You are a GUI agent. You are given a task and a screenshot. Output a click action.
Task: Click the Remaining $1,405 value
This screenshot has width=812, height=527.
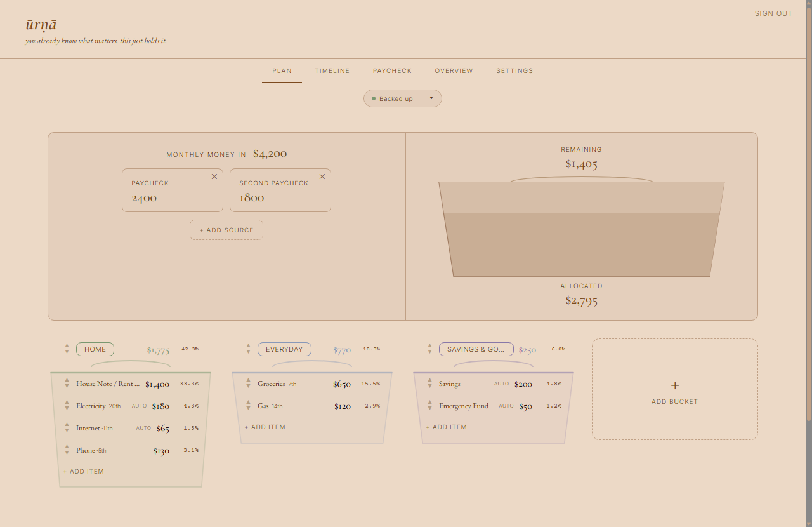pos(582,164)
